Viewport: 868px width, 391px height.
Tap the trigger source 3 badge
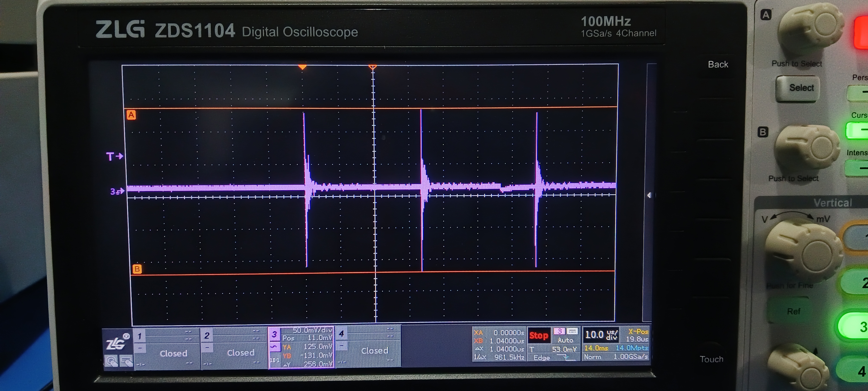559,331
